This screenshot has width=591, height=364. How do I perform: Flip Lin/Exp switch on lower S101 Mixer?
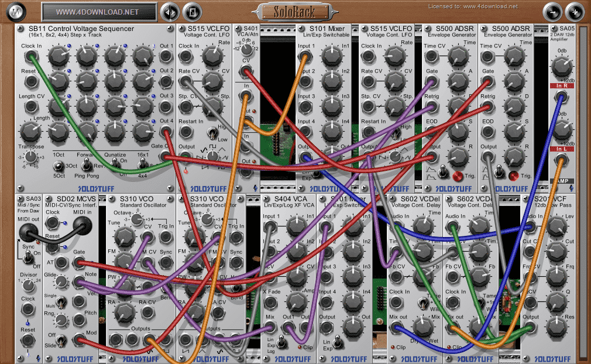(338, 342)
